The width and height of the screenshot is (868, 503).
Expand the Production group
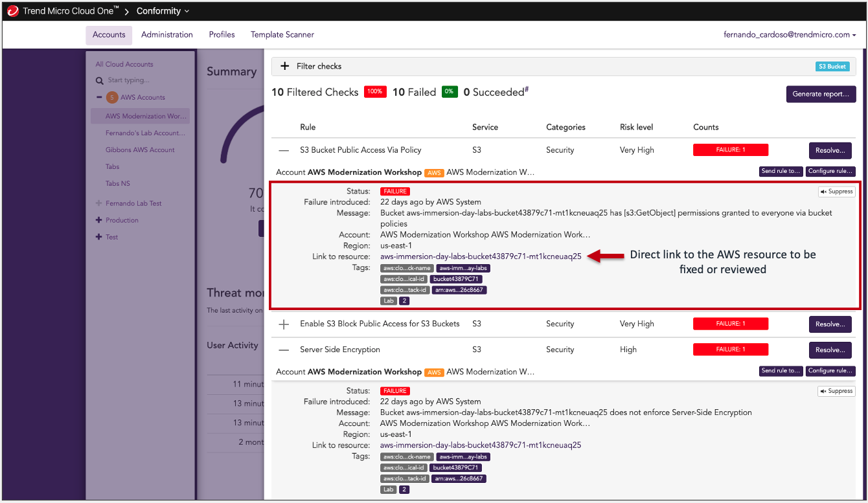click(x=99, y=220)
